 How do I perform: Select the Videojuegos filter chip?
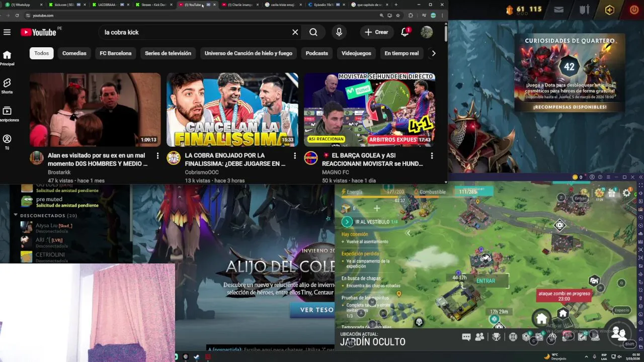pos(356,53)
